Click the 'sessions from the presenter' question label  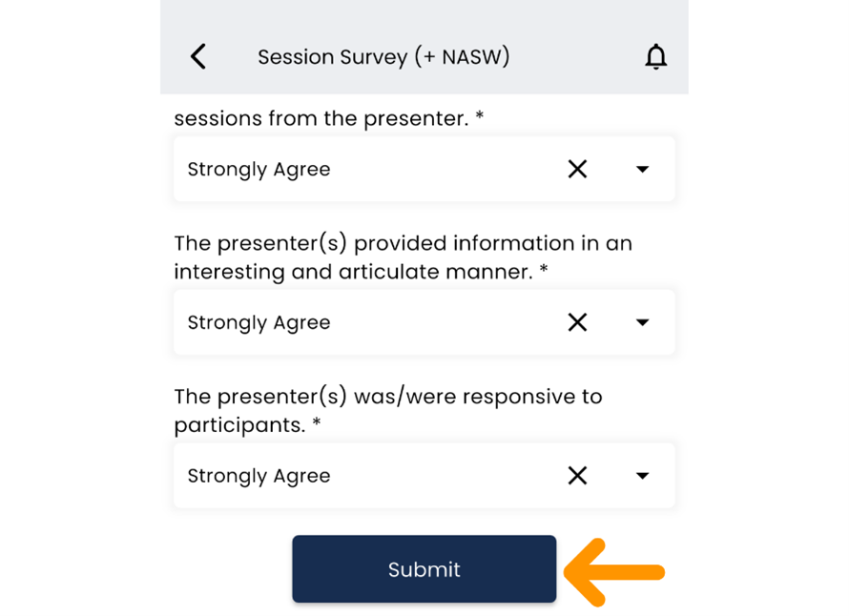322,119
